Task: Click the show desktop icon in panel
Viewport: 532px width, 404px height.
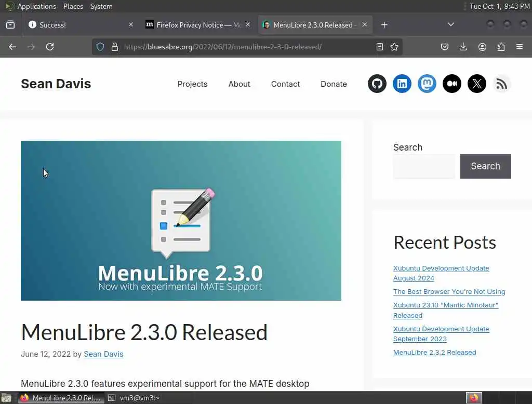Action: (6, 398)
